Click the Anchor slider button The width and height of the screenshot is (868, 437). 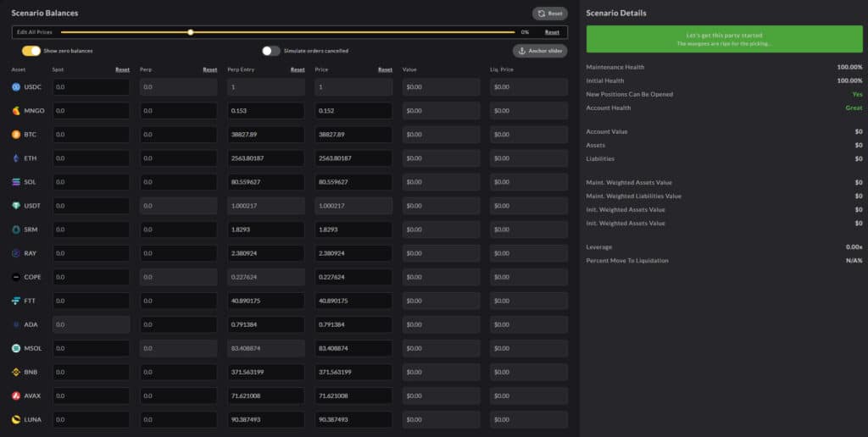coord(540,51)
